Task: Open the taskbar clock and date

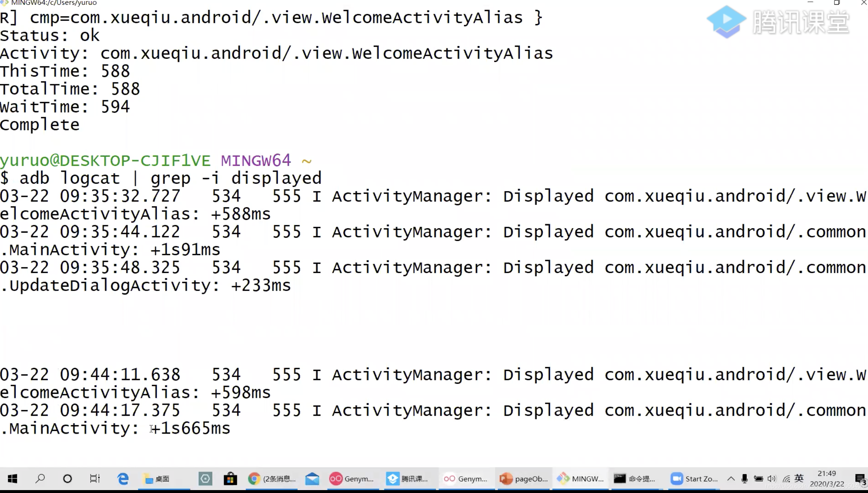Action: (827, 479)
